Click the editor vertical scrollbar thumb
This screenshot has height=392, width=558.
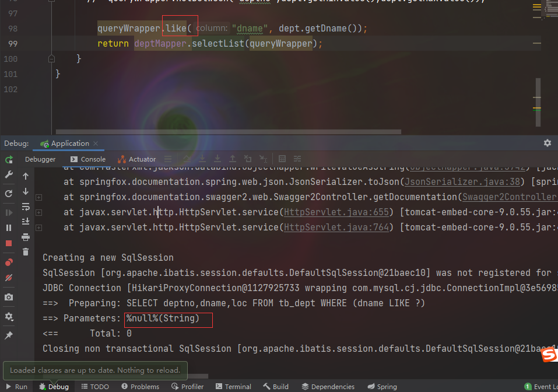pyautogui.click(x=538, y=102)
